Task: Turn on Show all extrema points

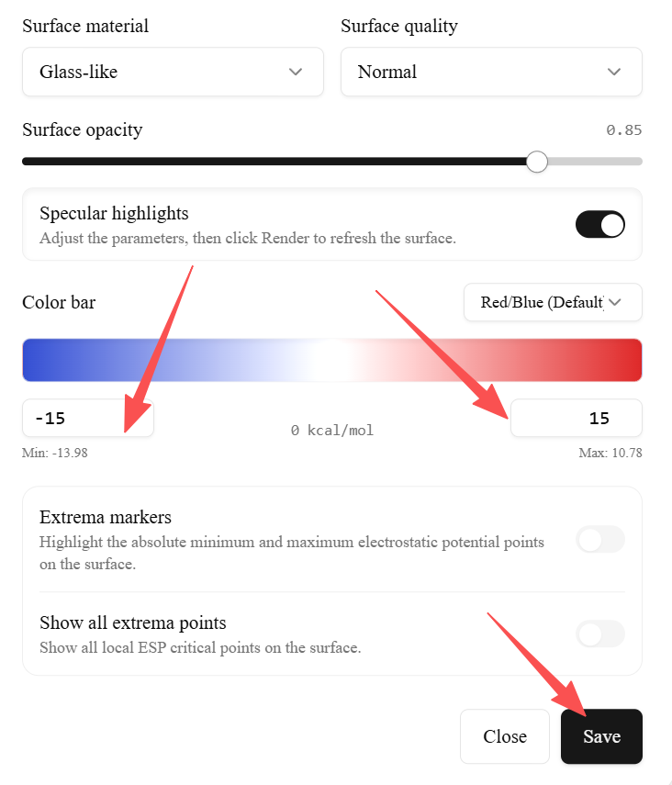Action: point(600,634)
